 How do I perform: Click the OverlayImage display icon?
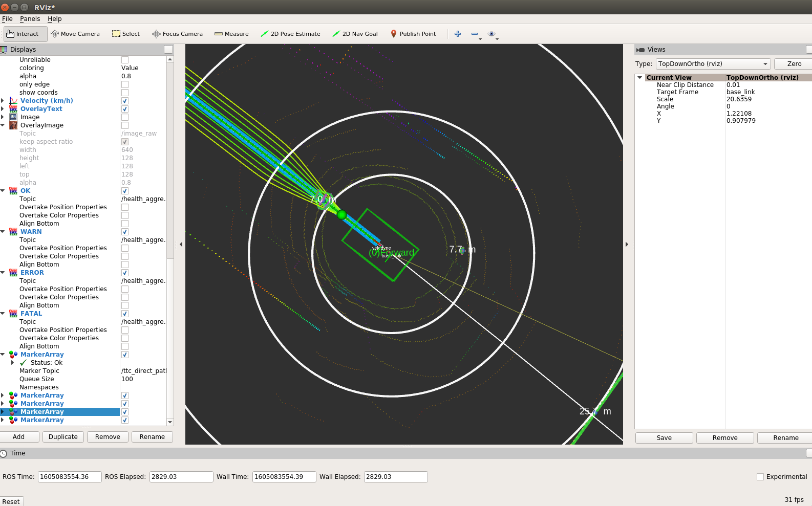coord(13,125)
